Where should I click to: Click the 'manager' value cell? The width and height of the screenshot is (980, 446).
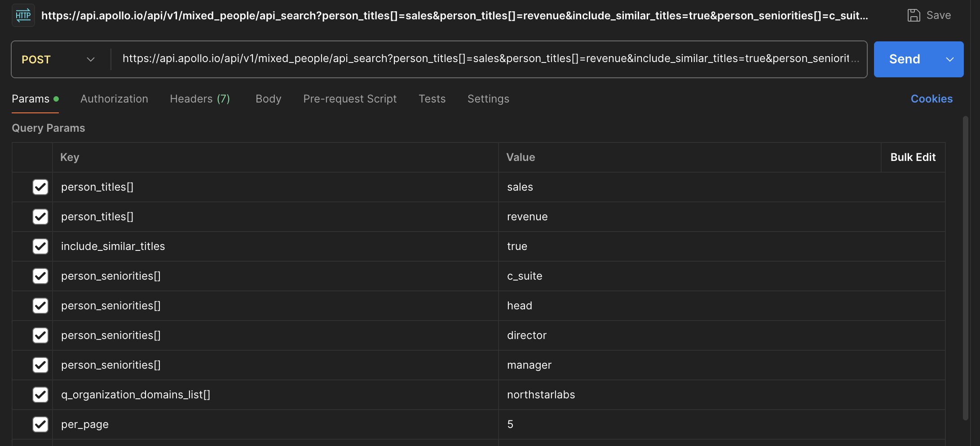coord(721,365)
